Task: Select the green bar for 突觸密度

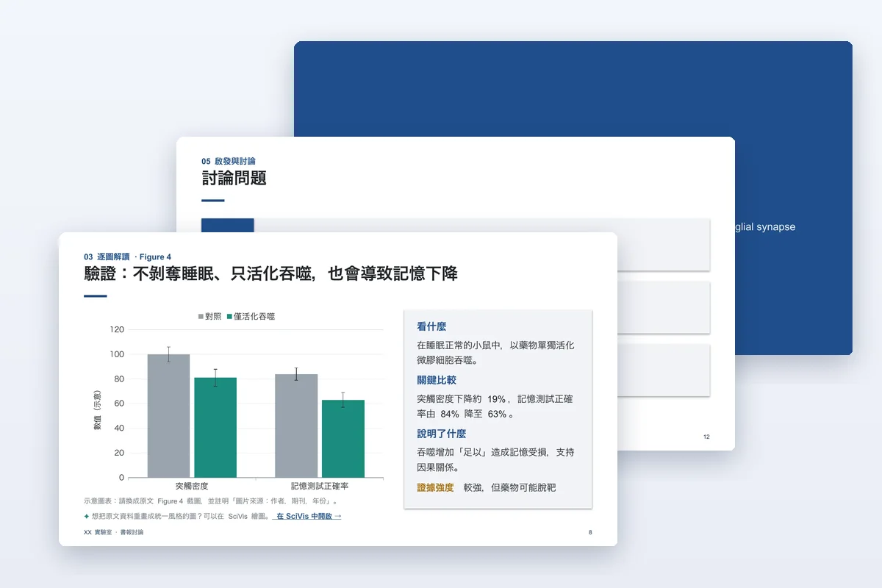Action: 215,428
